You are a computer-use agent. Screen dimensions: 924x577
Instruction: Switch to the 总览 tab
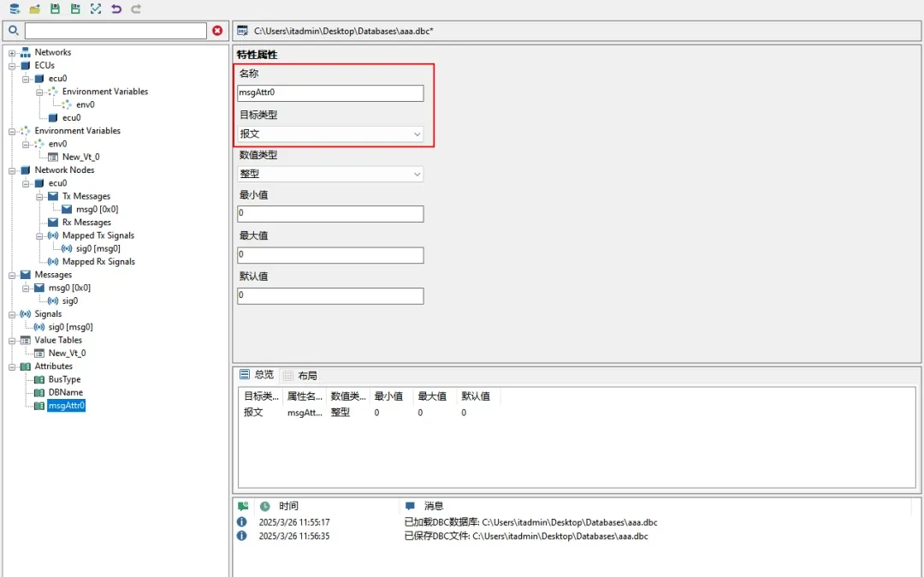[x=257, y=375]
